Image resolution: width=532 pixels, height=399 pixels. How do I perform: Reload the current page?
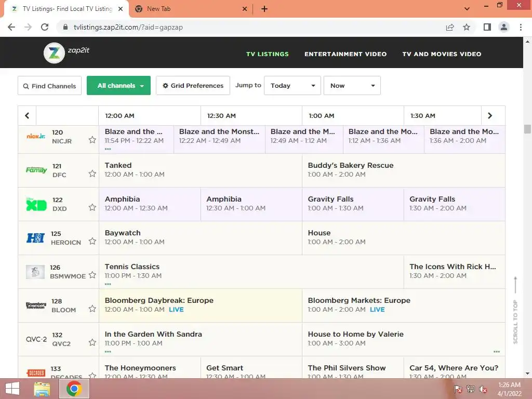click(x=45, y=27)
